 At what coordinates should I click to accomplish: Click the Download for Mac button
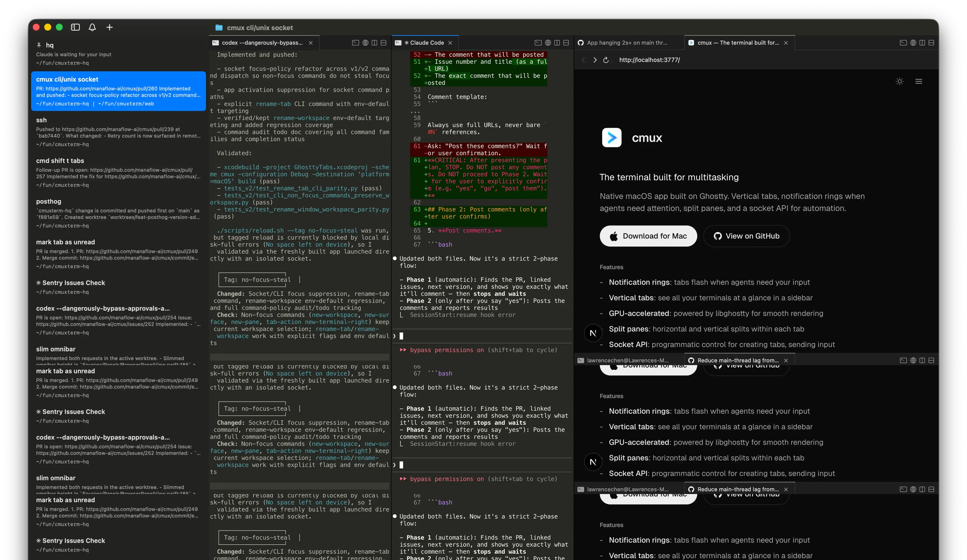click(x=648, y=236)
